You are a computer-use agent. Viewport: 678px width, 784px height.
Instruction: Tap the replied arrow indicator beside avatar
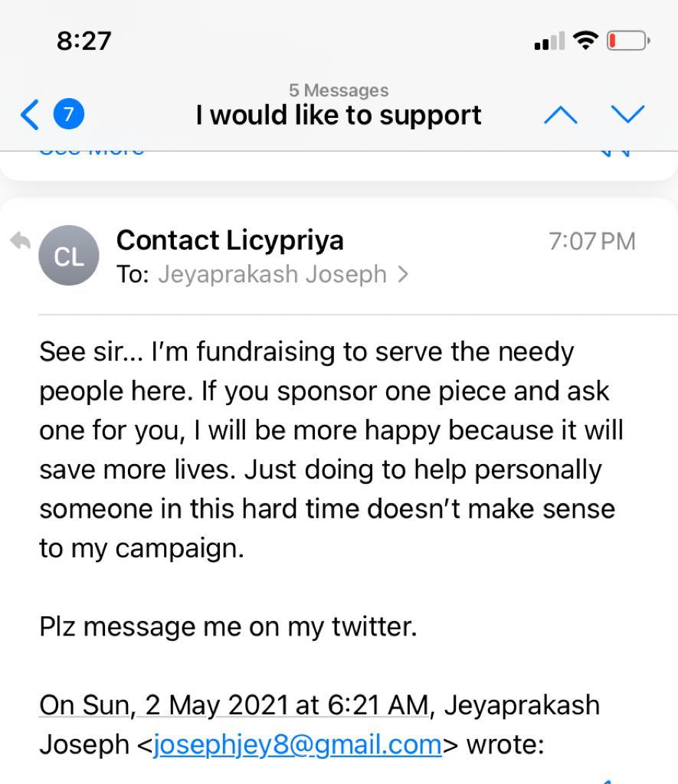tap(20, 241)
